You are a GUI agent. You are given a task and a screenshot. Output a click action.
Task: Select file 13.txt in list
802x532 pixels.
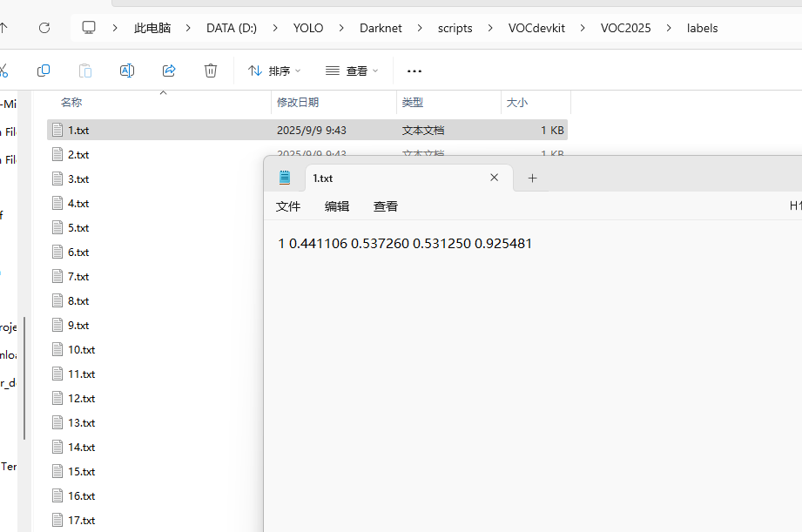(81, 422)
